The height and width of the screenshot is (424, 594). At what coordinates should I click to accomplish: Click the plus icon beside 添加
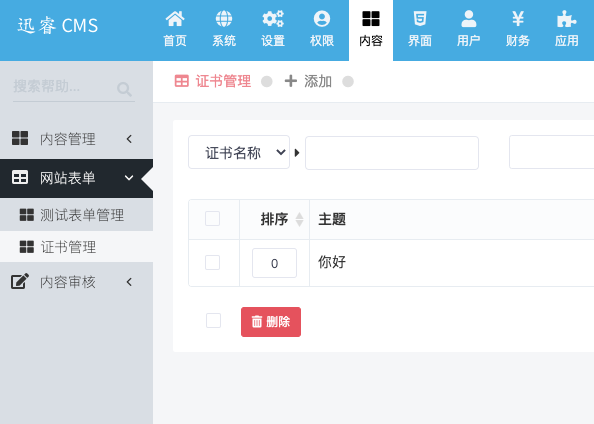coord(291,81)
